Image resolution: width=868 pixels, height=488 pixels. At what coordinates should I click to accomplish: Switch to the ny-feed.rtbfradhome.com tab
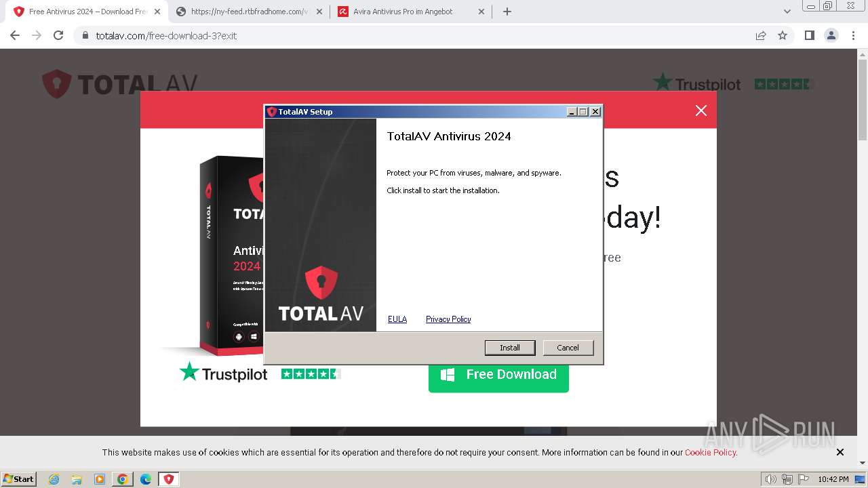pos(248,12)
